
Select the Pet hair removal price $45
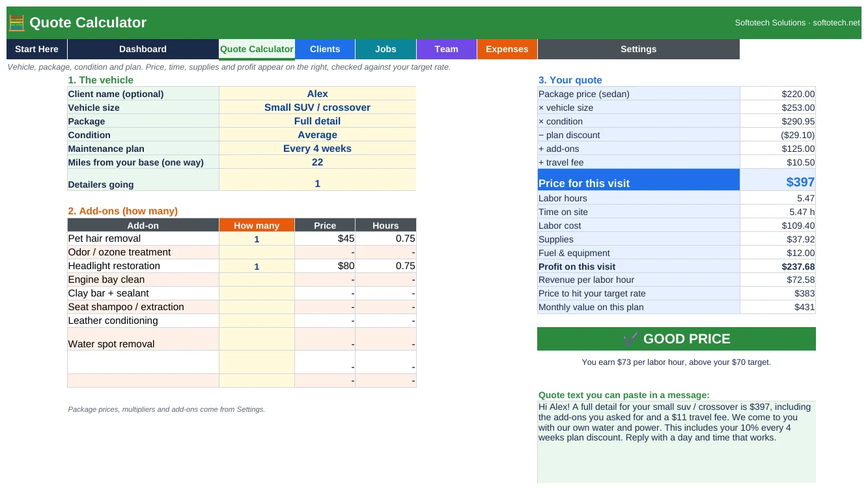coord(325,239)
